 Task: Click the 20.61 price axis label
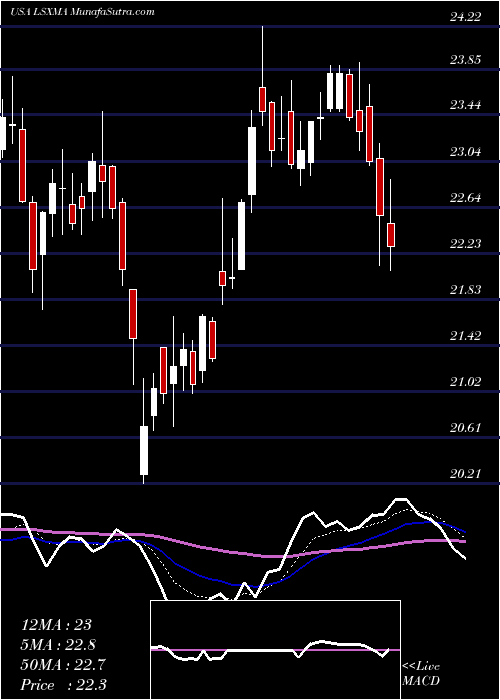coord(466,428)
